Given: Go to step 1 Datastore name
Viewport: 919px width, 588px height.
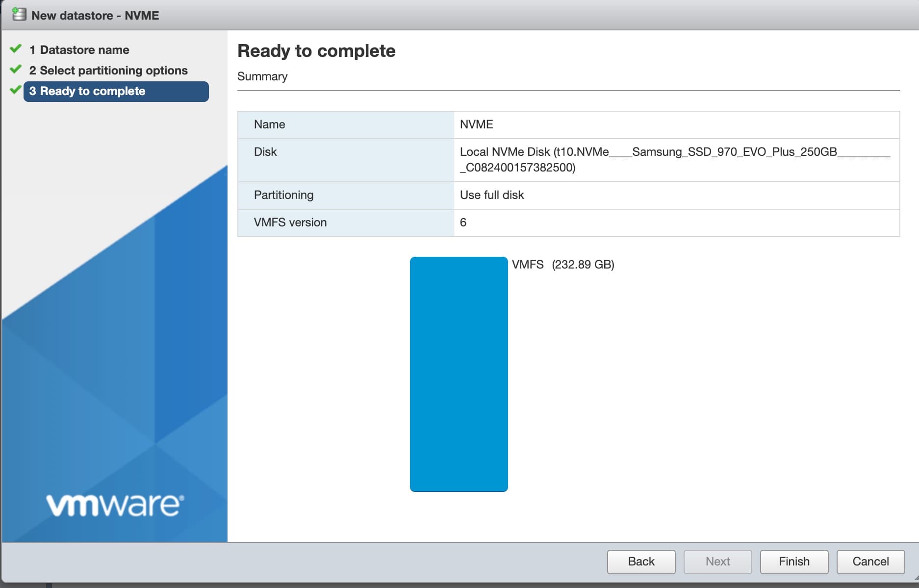Looking at the screenshot, I should click(x=79, y=50).
